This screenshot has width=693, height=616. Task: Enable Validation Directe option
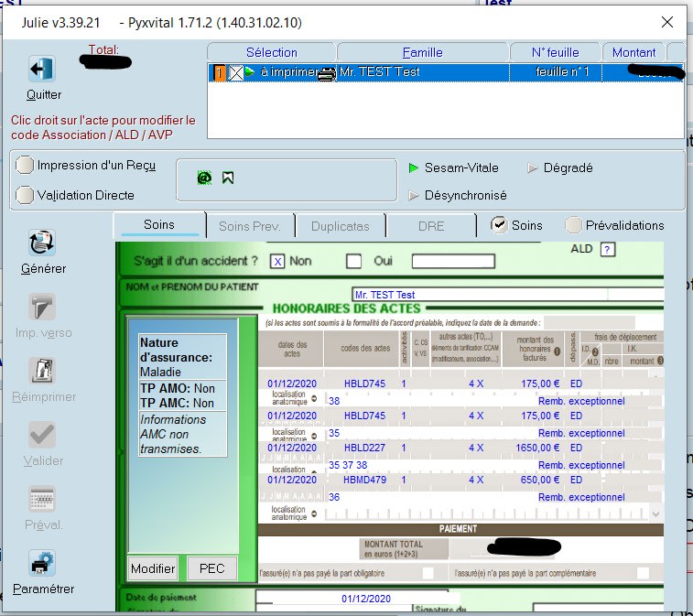pos(25,195)
